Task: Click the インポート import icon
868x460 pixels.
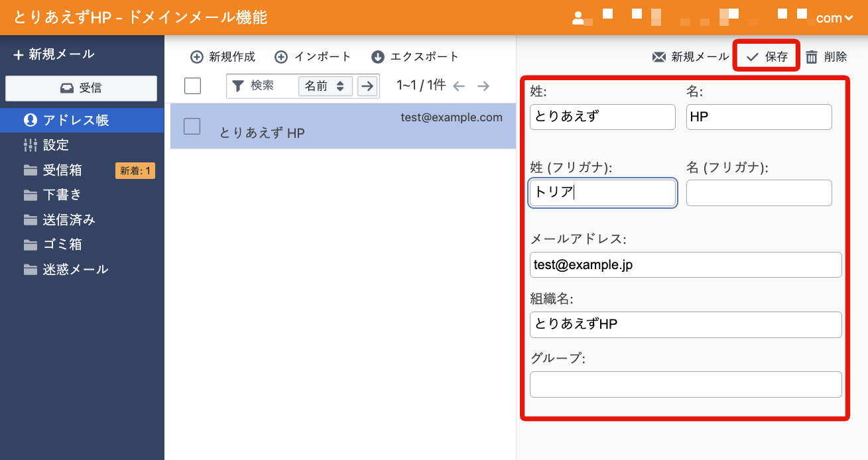Action: (281, 57)
